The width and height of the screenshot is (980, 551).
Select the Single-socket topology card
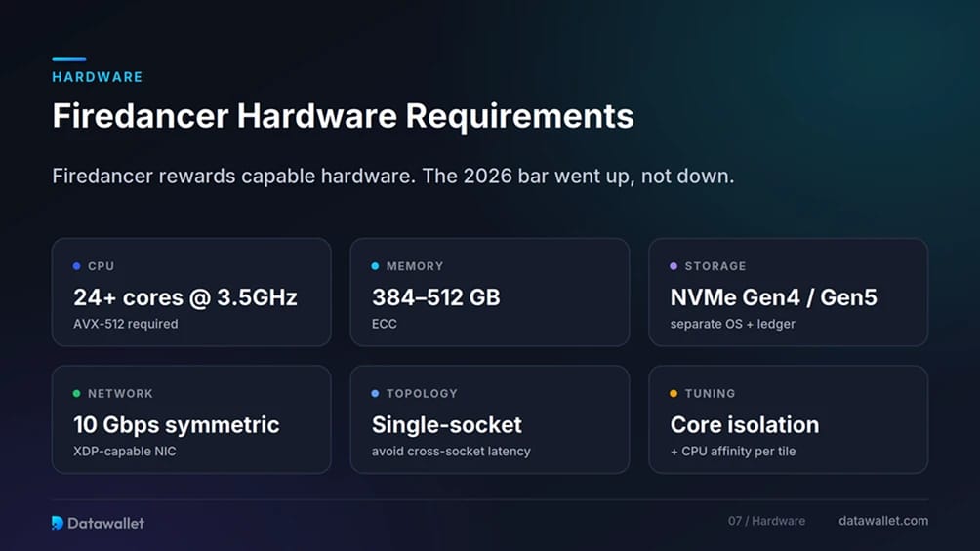coord(490,419)
